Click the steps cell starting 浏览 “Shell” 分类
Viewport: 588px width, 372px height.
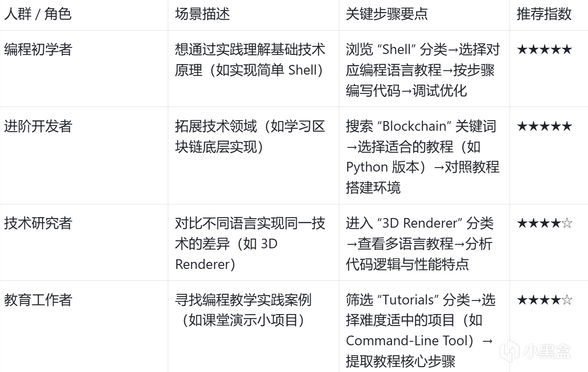click(423, 70)
